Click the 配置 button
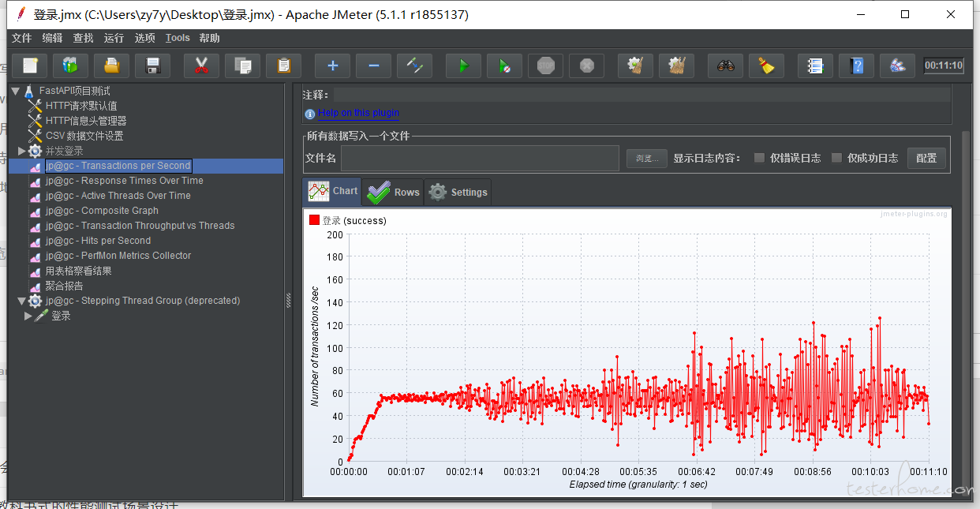The width and height of the screenshot is (980, 509). coord(926,158)
